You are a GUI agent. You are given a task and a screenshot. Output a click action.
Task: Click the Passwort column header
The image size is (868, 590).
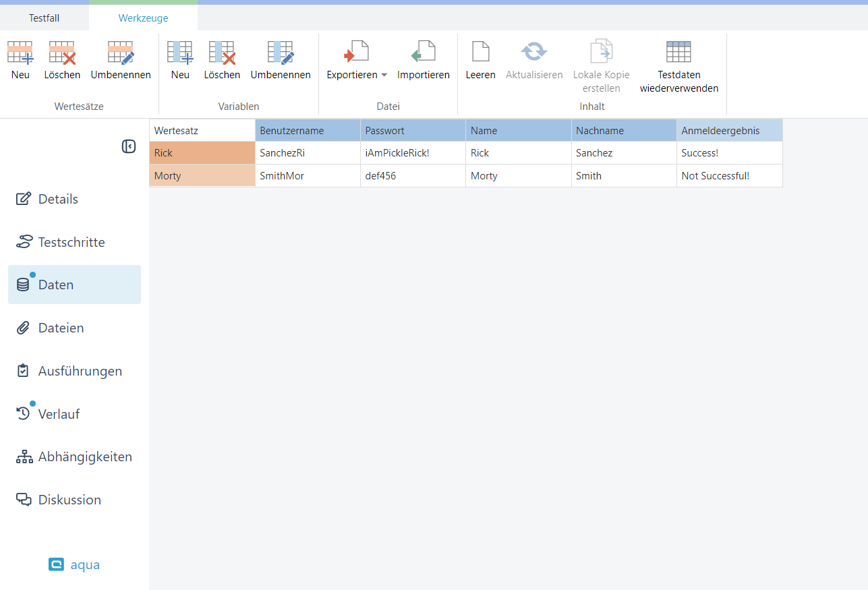[412, 131]
